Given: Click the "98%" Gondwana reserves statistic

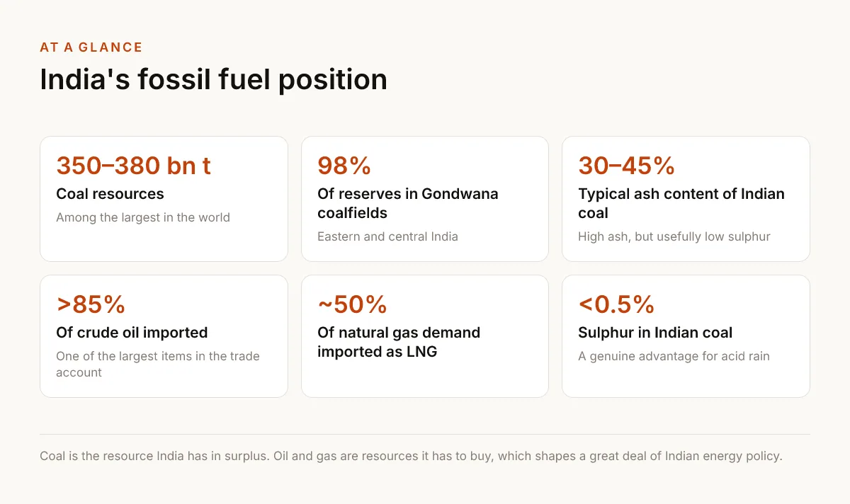Looking at the screenshot, I should [x=344, y=166].
